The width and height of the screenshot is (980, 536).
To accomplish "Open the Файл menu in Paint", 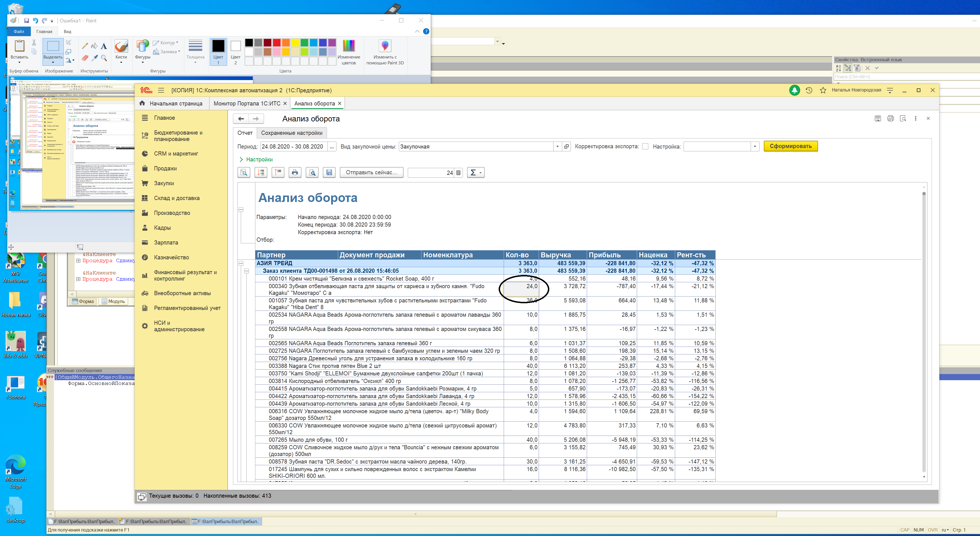I will 19,32.
